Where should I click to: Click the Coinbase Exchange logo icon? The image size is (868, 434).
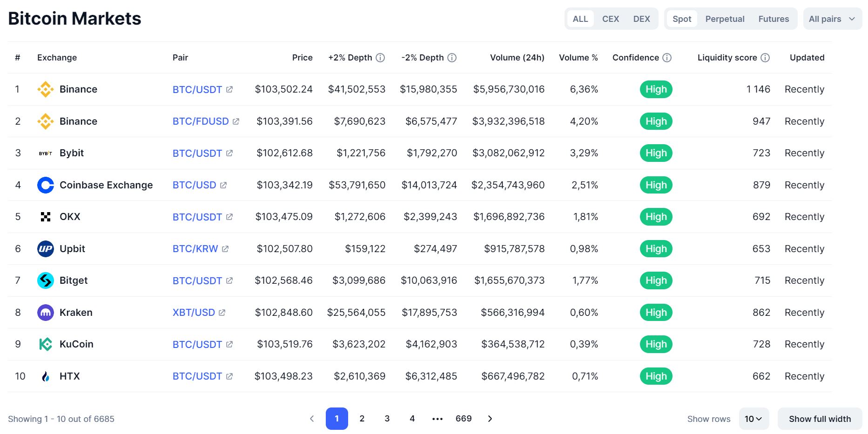pyautogui.click(x=46, y=185)
